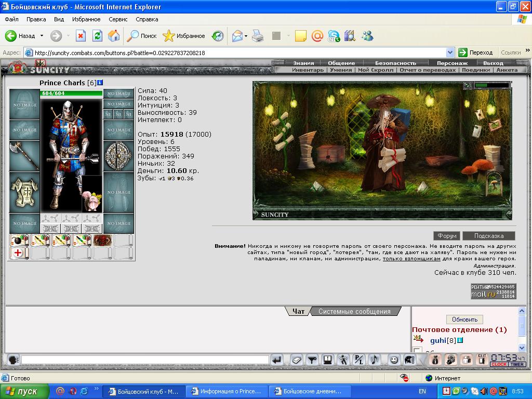532x399 pixels.
Task: Open the Справка menu
Action: click(147, 19)
